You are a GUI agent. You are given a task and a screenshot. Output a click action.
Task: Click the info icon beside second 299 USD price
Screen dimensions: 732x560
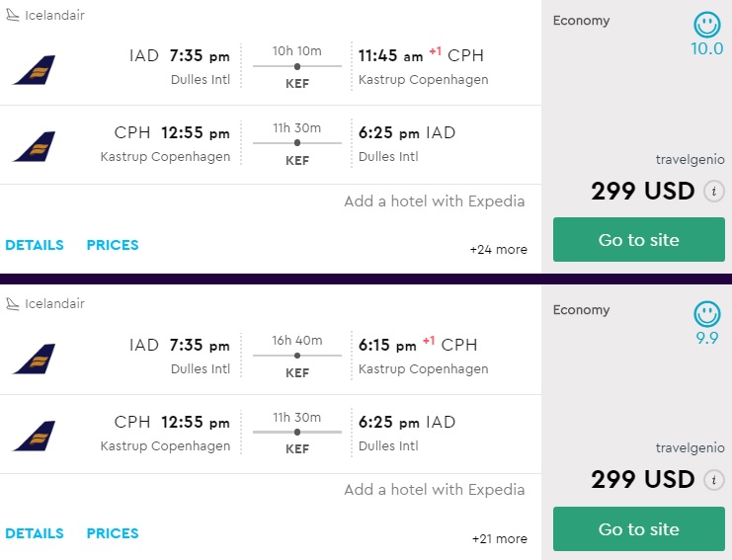click(714, 480)
